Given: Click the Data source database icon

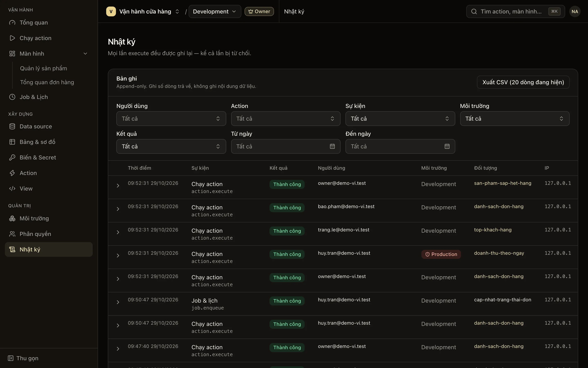Looking at the screenshot, I should [12, 127].
